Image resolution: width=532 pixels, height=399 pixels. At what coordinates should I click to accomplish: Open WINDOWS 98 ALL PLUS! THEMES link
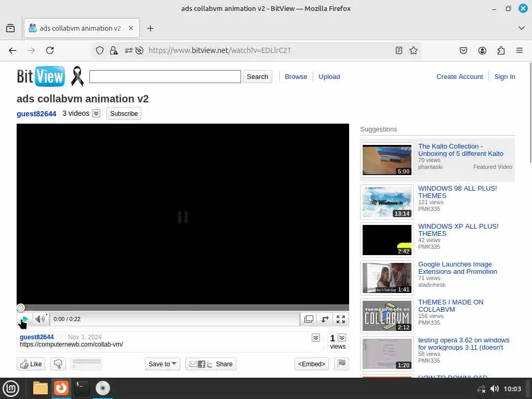pos(457,192)
